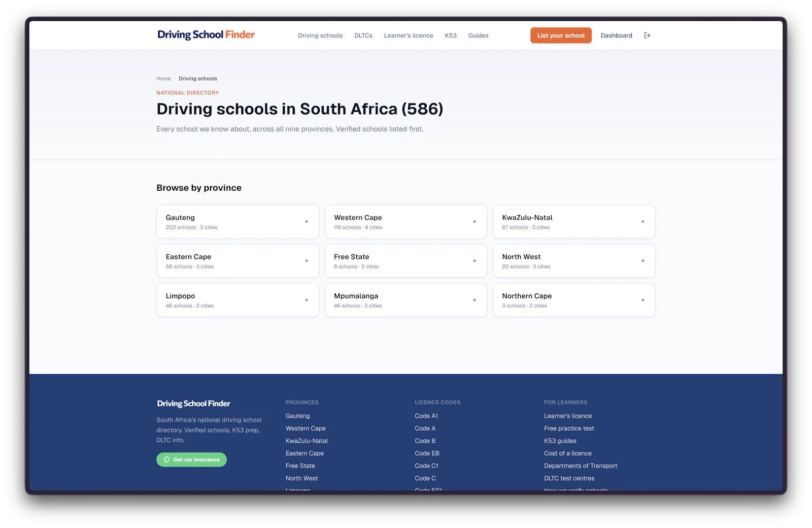
Task: Click '8 schools · 2 cities' text
Action: coord(356,267)
